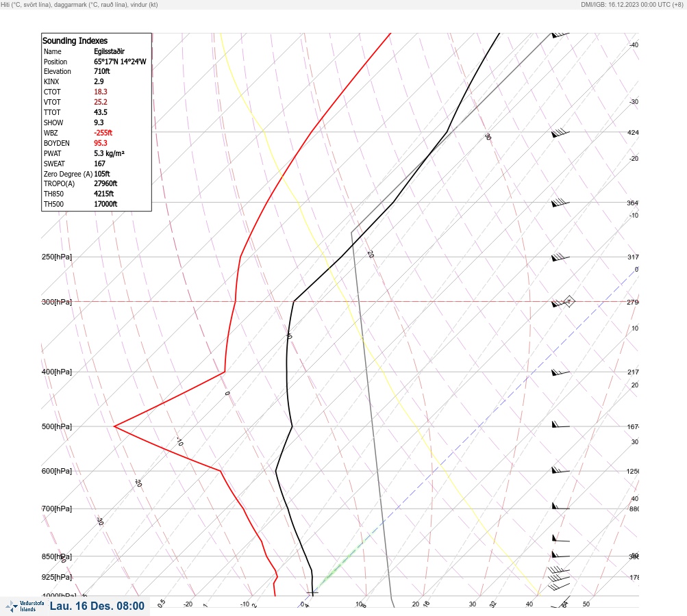
Task: Click the Vedurstofa Islands logo
Action: 25,606
